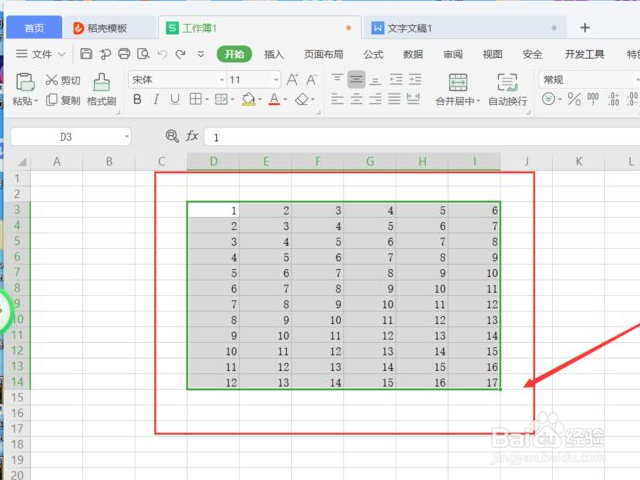Click the Save icon in quick toolbar

coord(86,54)
